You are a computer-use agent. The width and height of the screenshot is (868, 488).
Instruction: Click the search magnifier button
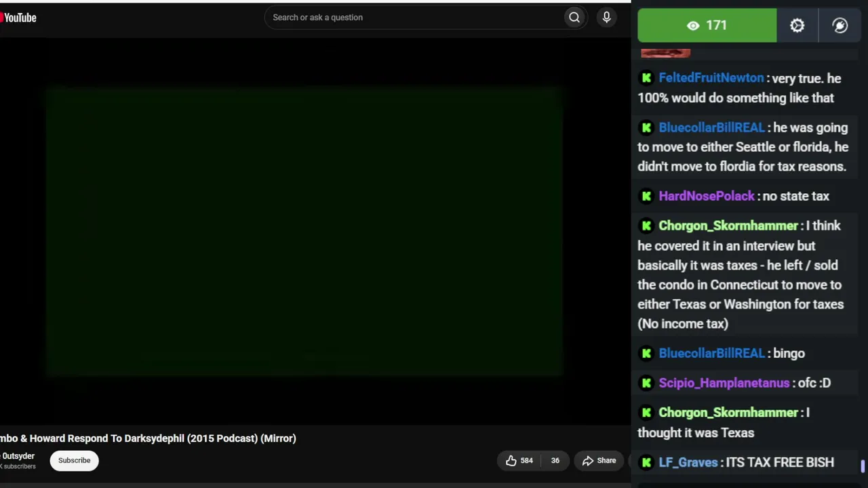tap(574, 18)
